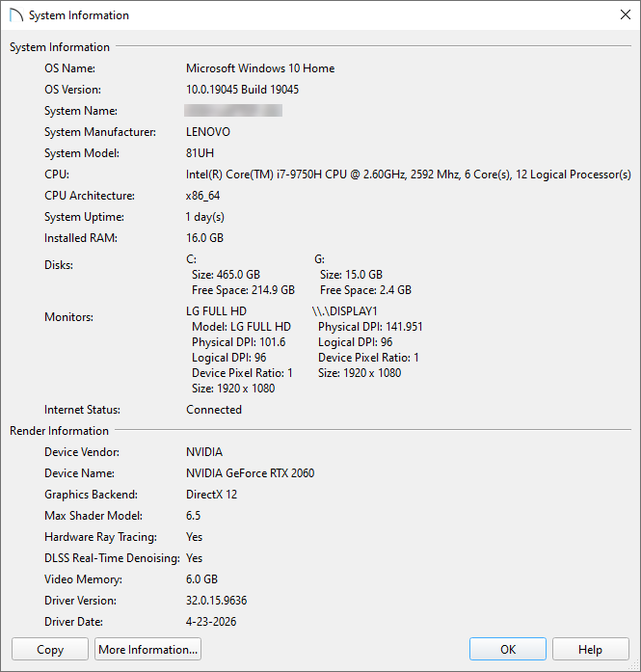Click Physical DPI: 141.951 value
This screenshot has height=672, width=641.
pos(370,327)
